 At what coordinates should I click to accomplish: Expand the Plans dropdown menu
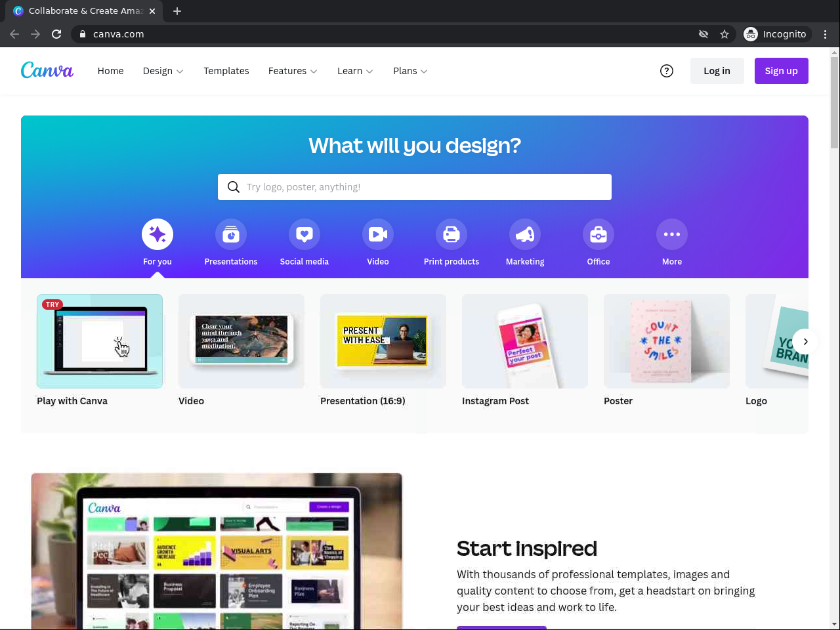(x=410, y=71)
